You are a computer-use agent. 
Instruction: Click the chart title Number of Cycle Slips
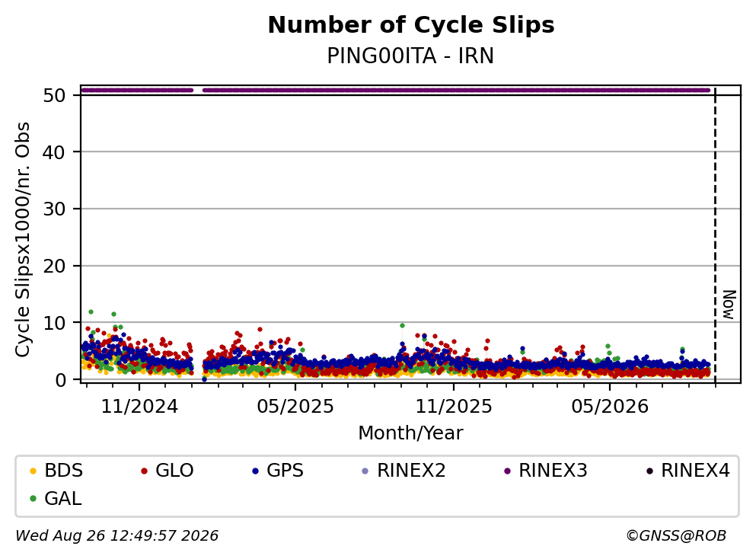[x=411, y=25]
